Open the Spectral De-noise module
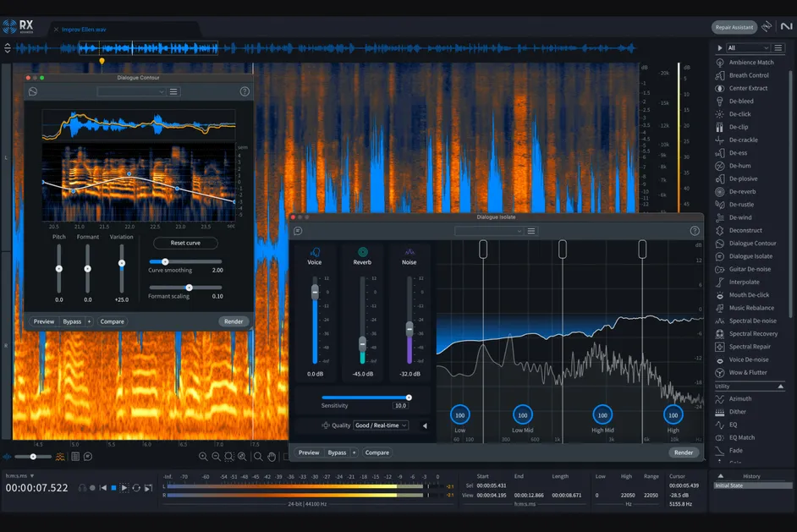Image resolution: width=797 pixels, height=532 pixels. tap(746, 321)
